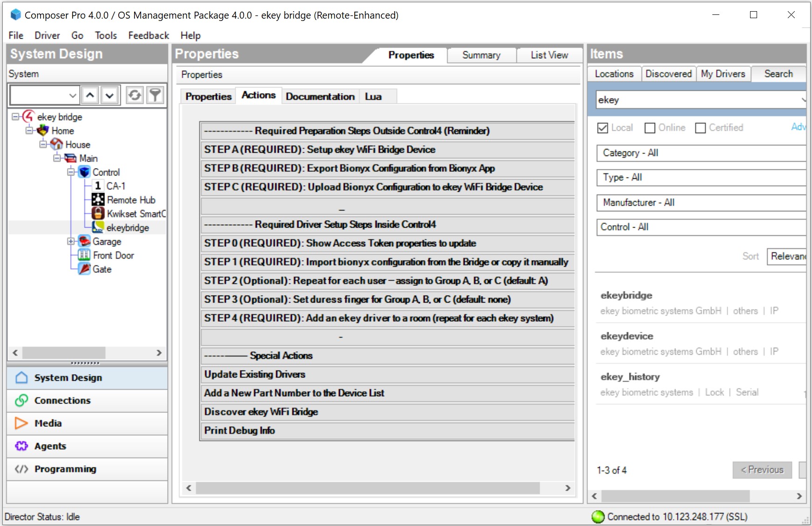The image size is (812, 526).
Task: Select the Kwikset lock icon in tree
Action: pos(98,214)
